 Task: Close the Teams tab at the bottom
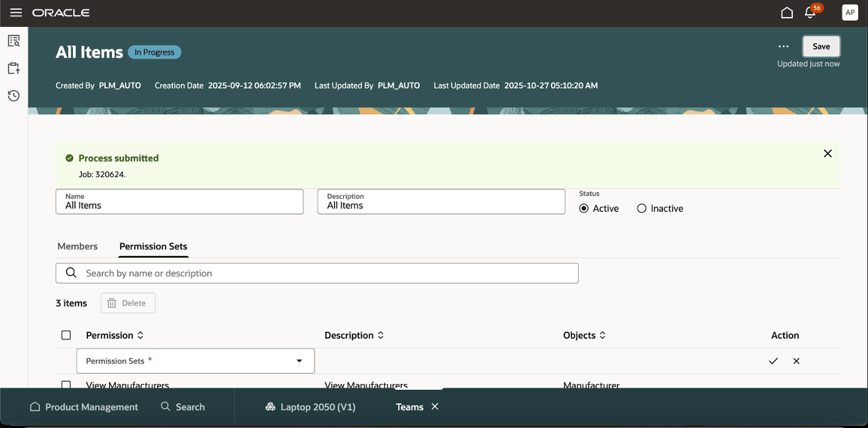click(435, 407)
